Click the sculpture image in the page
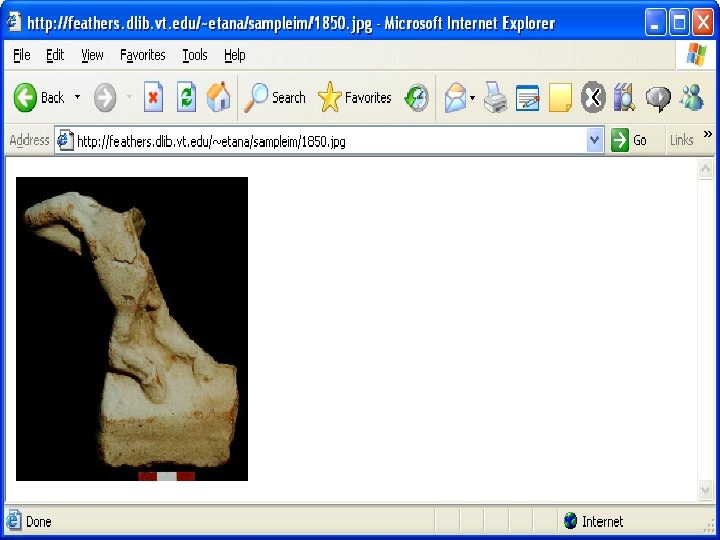The width and height of the screenshot is (720, 540). tap(132, 329)
